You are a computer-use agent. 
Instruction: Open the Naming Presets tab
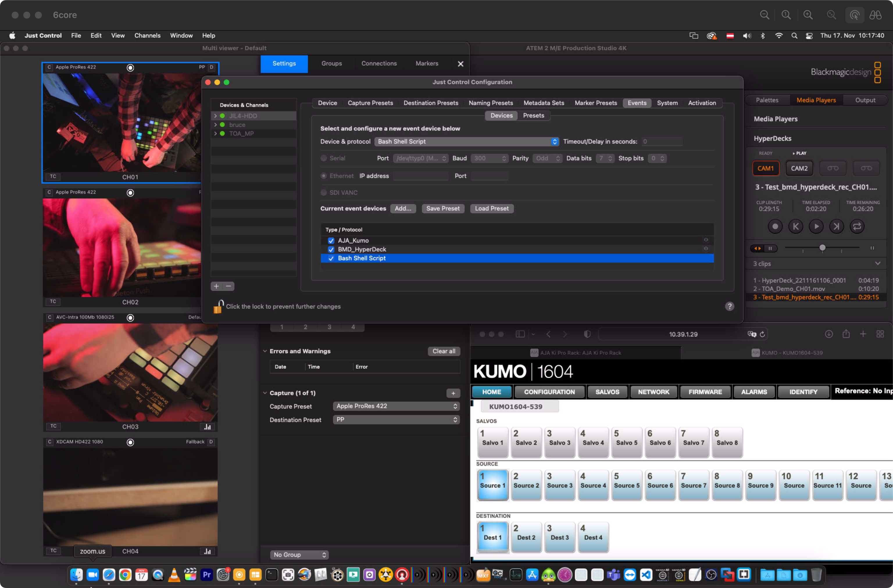(x=490, y=103)
